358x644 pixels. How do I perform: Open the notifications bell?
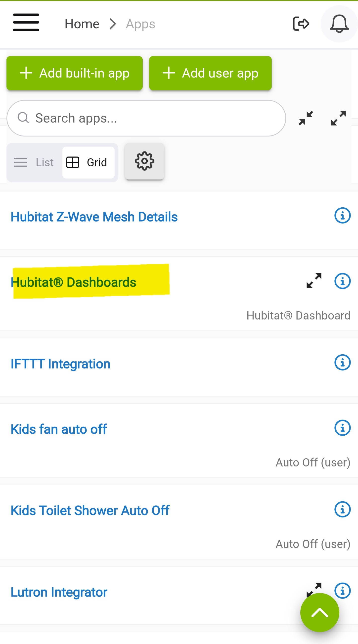click(x=339, y=24)
